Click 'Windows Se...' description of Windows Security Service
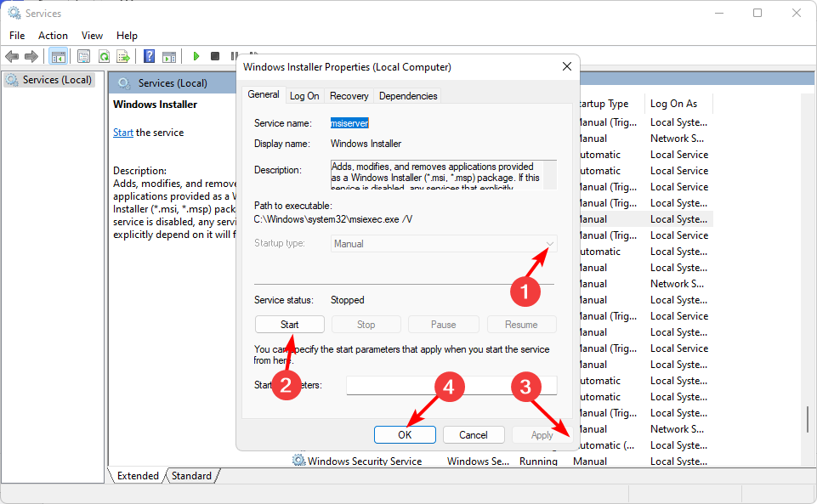 pos(478,461)
